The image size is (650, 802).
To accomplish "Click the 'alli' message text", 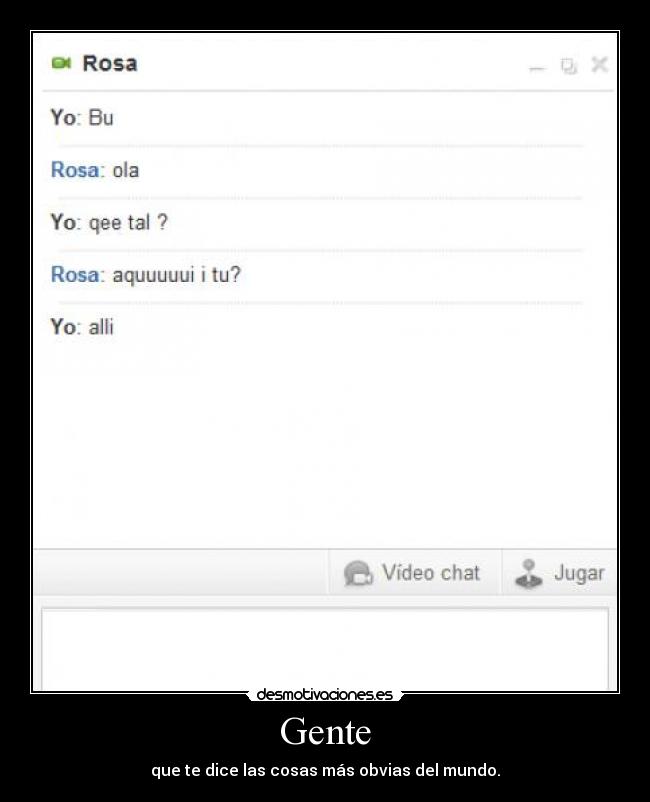I will (101, 327).
